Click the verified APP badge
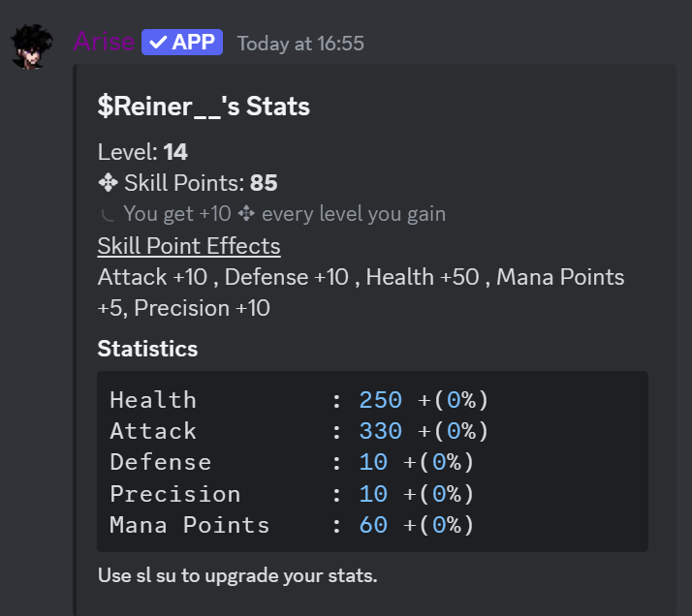This screenshot has width=692, height=616. click(182, 43)
